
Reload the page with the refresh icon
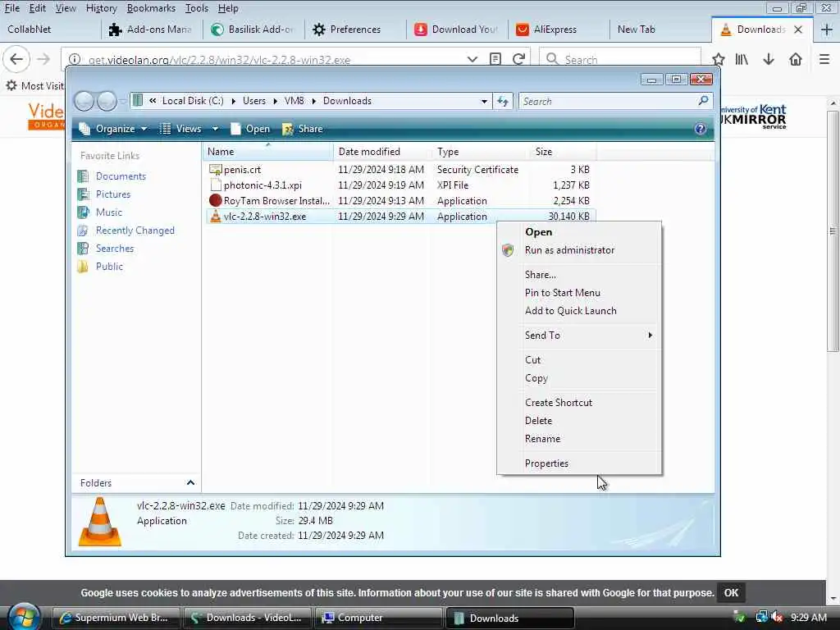click(518, 59)
